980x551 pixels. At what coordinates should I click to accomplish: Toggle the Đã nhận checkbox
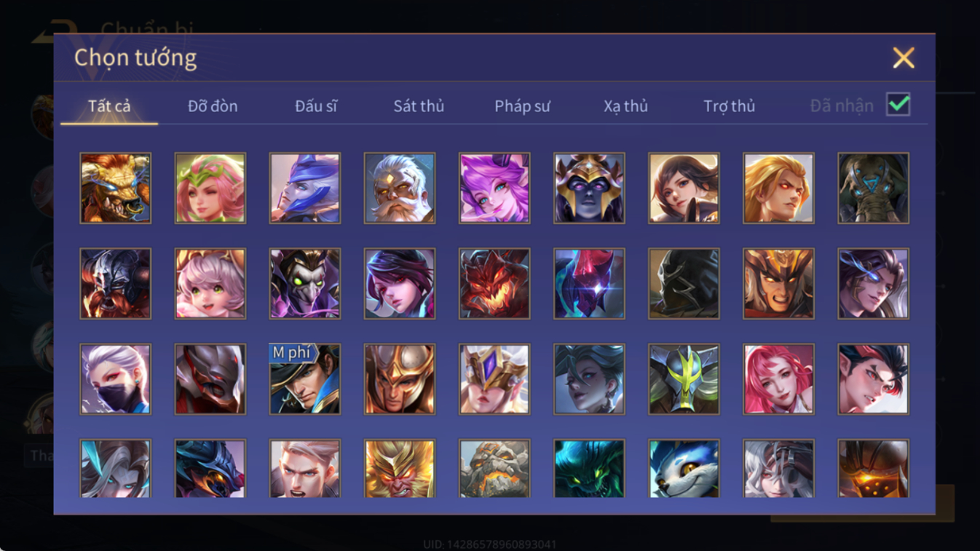898,104
